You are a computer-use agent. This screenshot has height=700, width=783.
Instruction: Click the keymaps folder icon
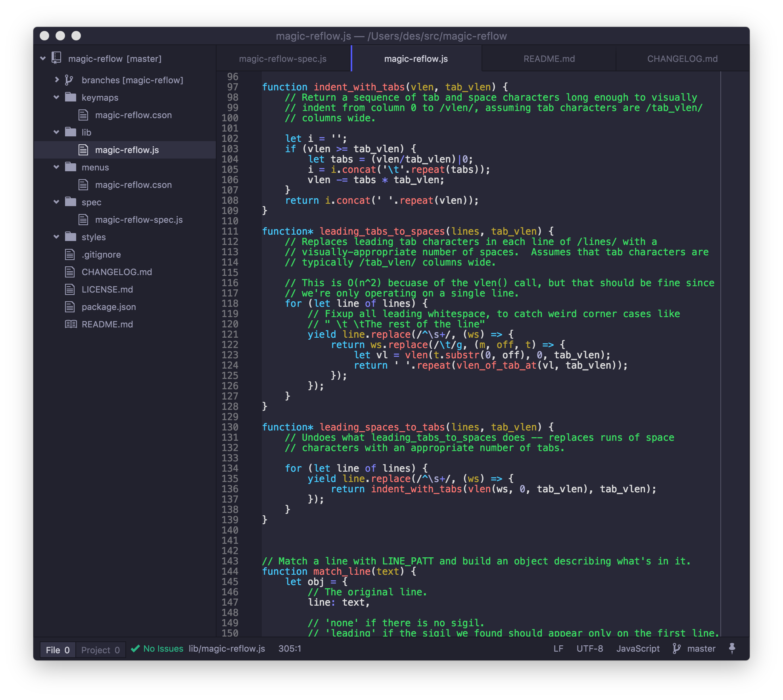click(71, 98)
